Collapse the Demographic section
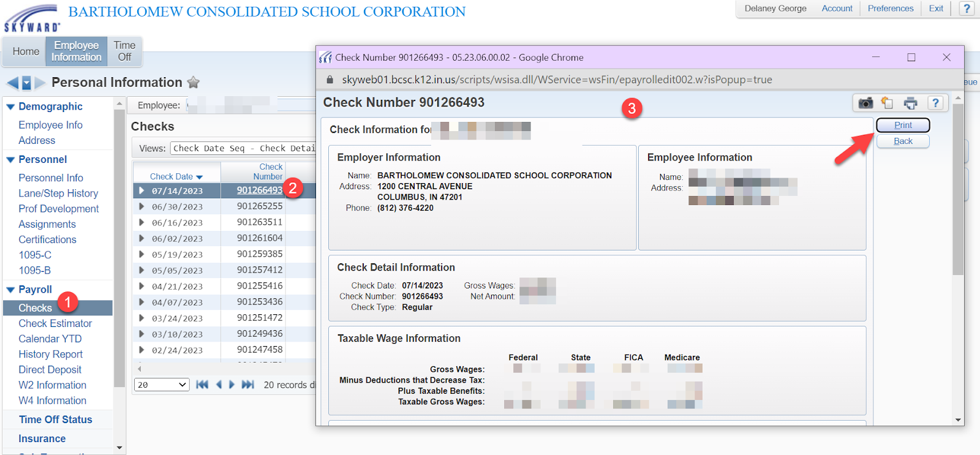This screenshot has height=455, width=980. (10, 107)
